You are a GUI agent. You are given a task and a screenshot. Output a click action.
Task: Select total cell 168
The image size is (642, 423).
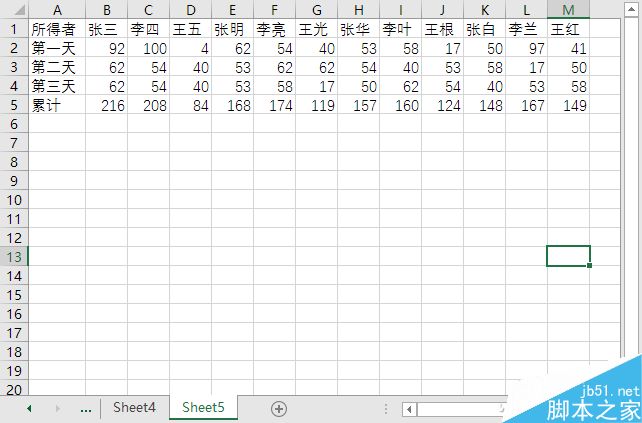pyautogui.click(x=233, y=105)
